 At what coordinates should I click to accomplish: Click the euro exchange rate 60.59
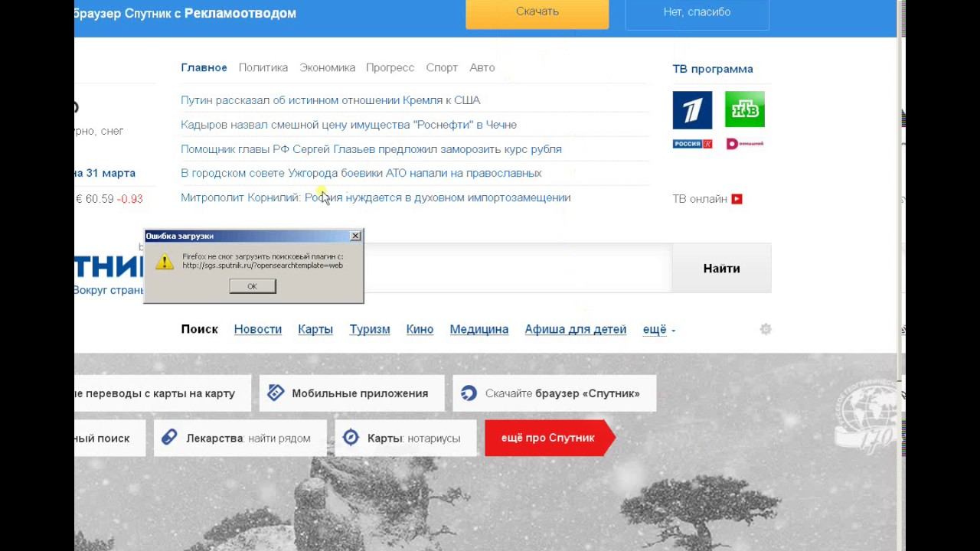click(x=95, y=199)
